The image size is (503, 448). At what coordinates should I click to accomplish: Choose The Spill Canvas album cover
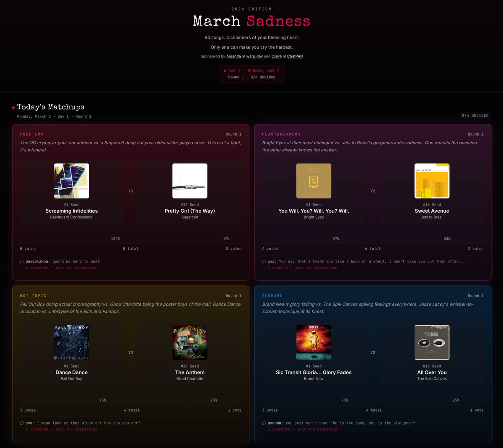(x=432, y=342)
